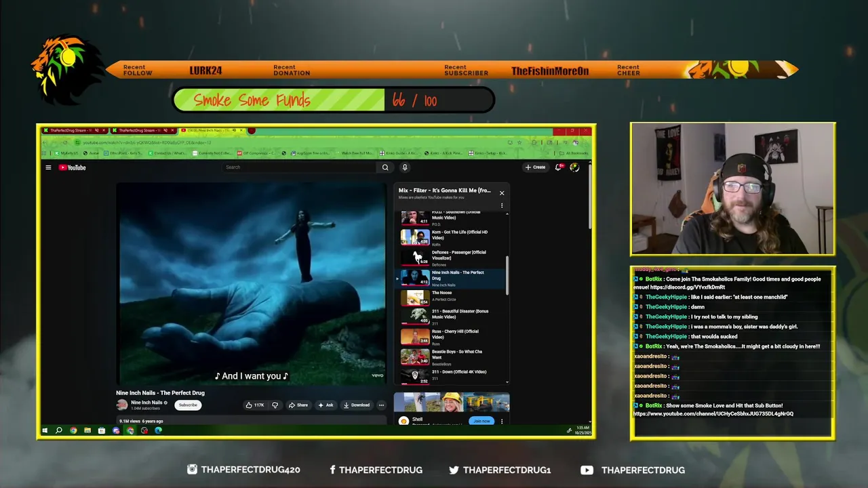
Task: Click the taskbar clock showing 1:35 AM
Action: pyautogui.click(x=583, y=430)
